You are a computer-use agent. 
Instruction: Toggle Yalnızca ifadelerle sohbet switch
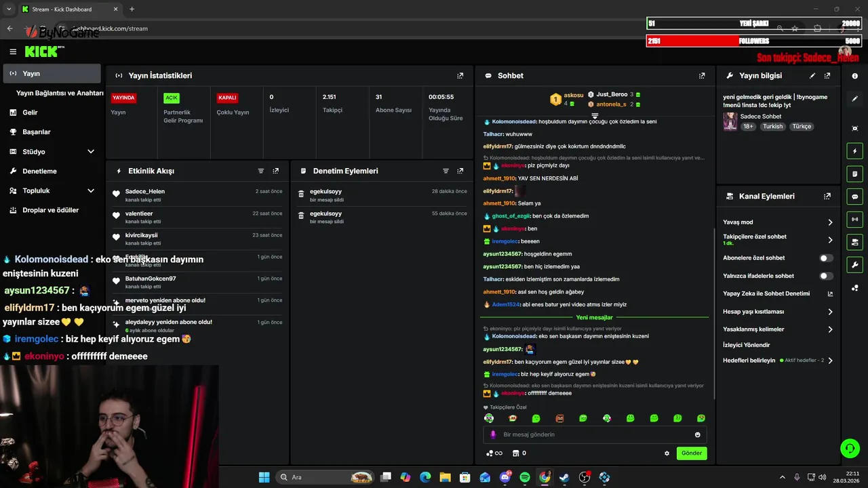point(826,276)
